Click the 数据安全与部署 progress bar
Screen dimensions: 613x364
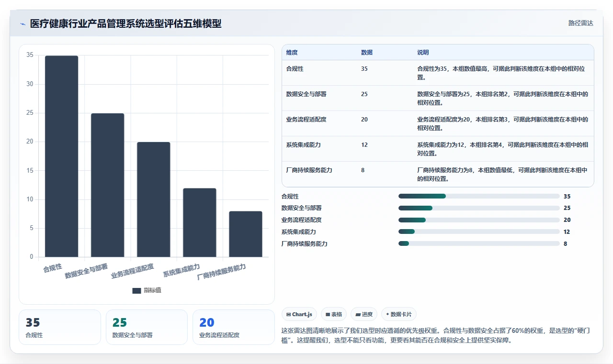[x=479, y=208]
